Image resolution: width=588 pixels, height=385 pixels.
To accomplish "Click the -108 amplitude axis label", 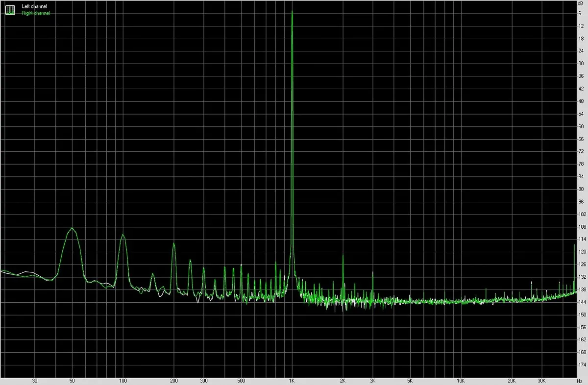I will 582,227.
